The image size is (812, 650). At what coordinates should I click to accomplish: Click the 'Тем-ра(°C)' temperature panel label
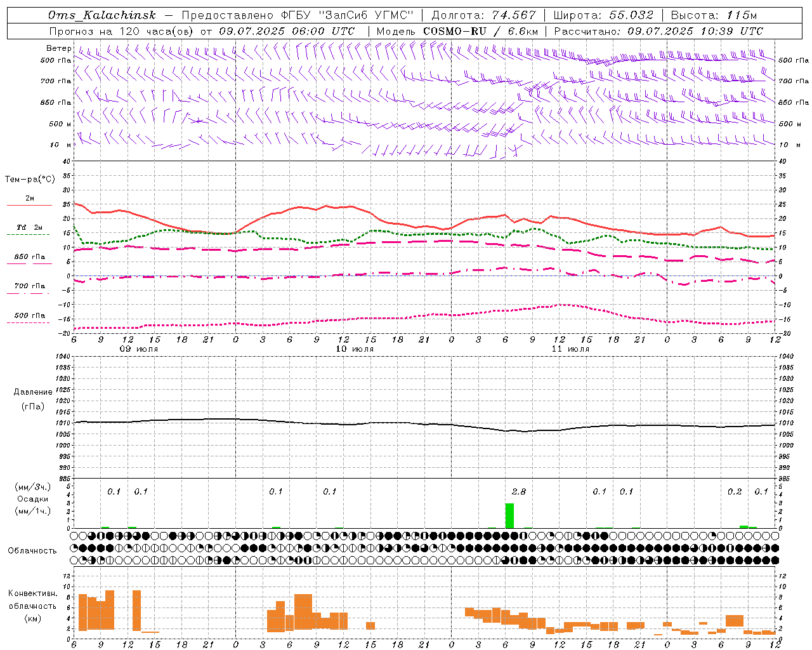30,180
